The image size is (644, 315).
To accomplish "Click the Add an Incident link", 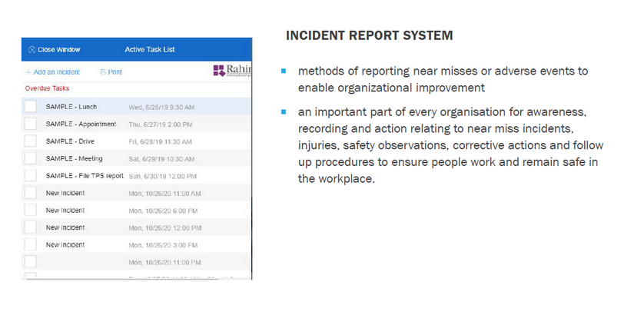I will tap(56, 72).
